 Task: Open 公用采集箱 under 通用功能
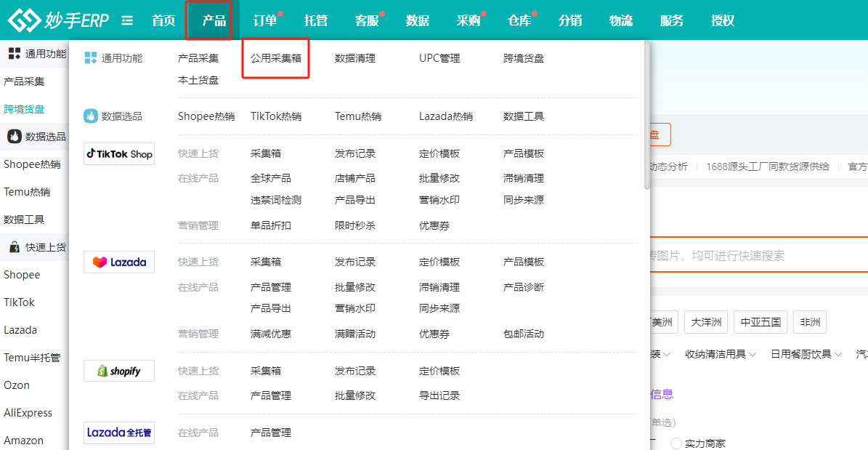(x=276, y=58)
